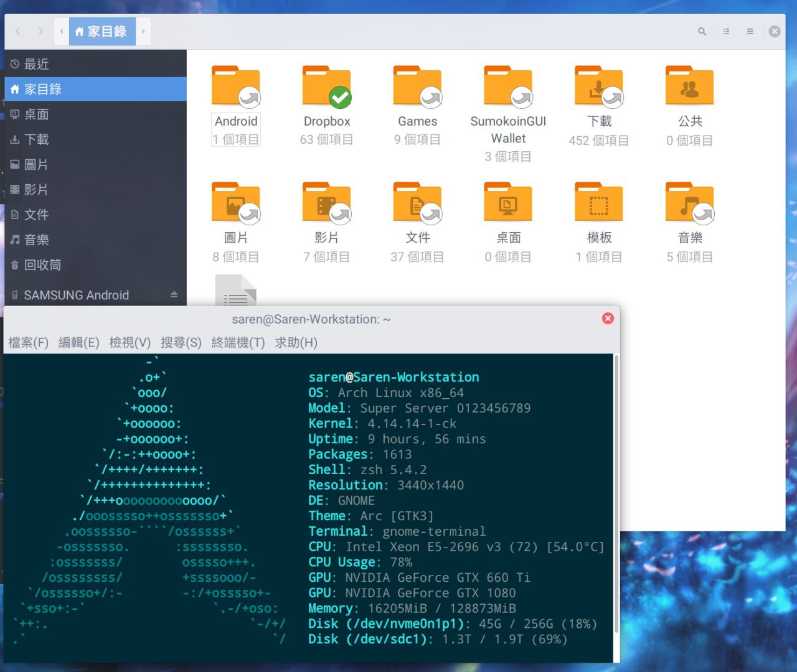Open the terminal 終端機(T) menu

coord(238,342)
